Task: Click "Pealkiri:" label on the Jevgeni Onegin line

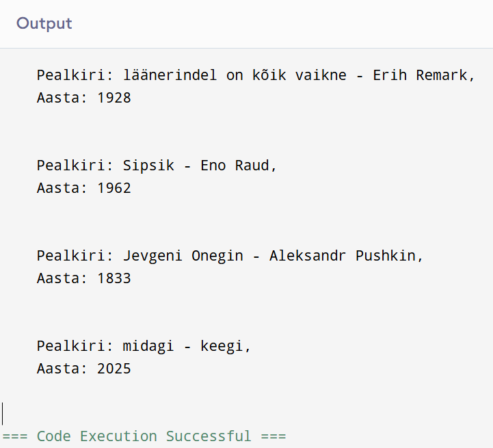Action: 75,256
